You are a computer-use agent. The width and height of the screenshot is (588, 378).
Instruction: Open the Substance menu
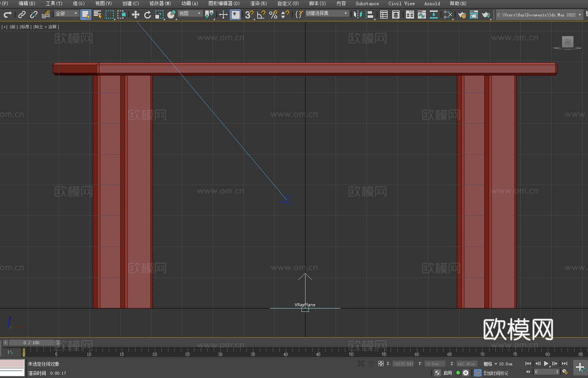tap(367, 3)
